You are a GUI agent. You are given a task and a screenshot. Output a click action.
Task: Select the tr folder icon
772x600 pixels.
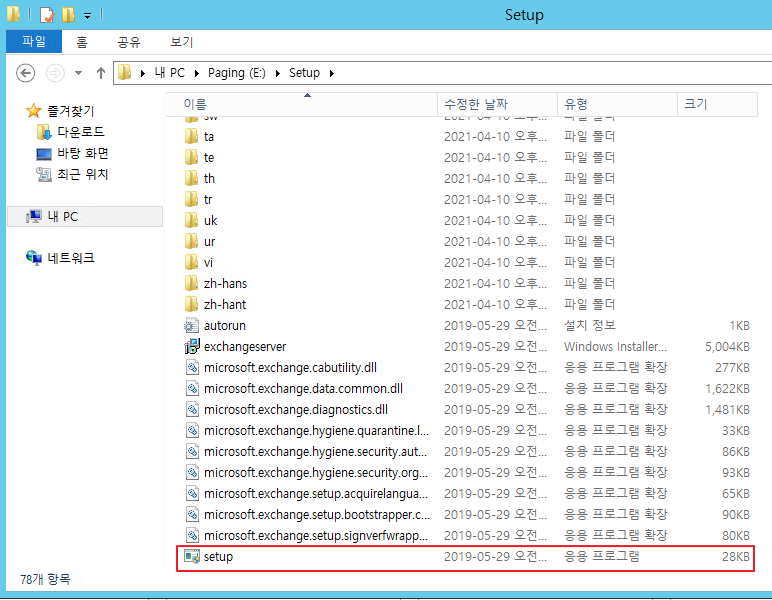(191, 199)
